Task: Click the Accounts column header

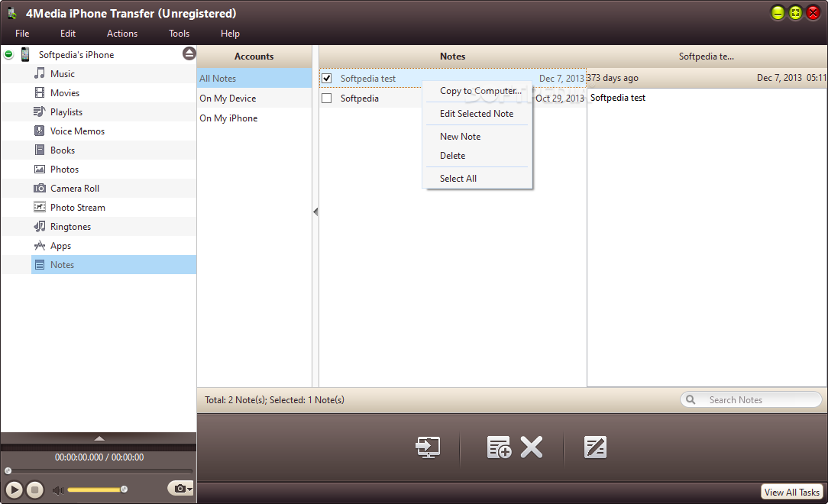Action: coord(254,56)
